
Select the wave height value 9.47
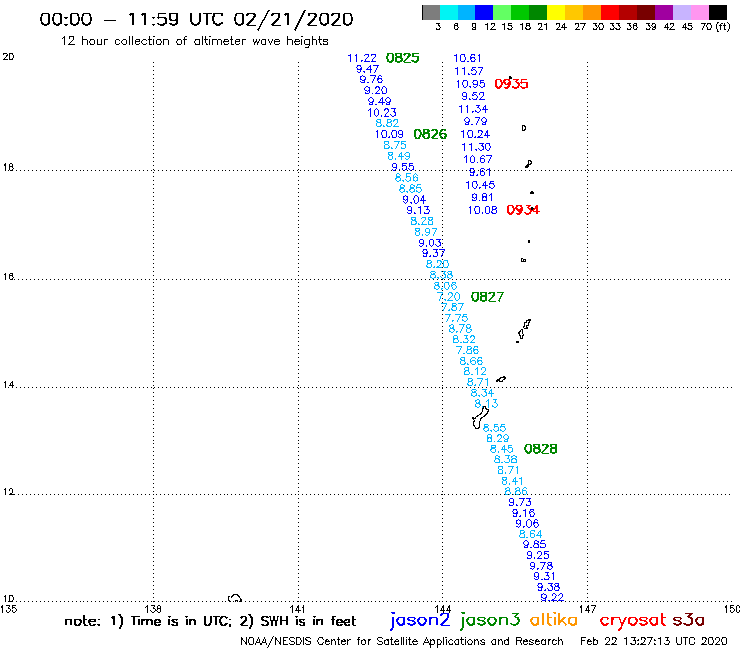click(367, 69)
